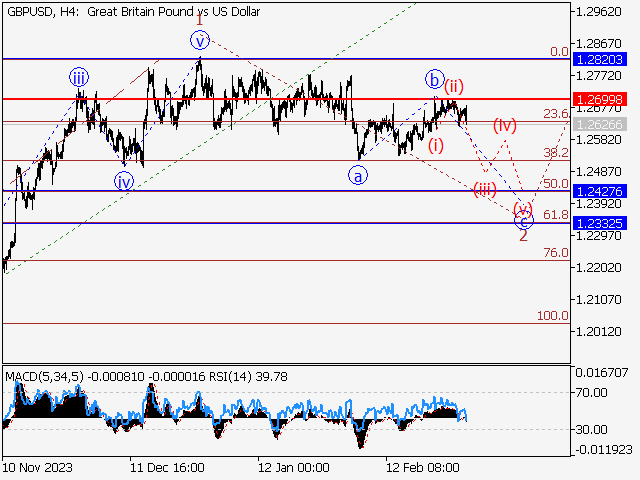Click the red 1.26998 price label
The image size is (640, 480).
coord(599,99)
